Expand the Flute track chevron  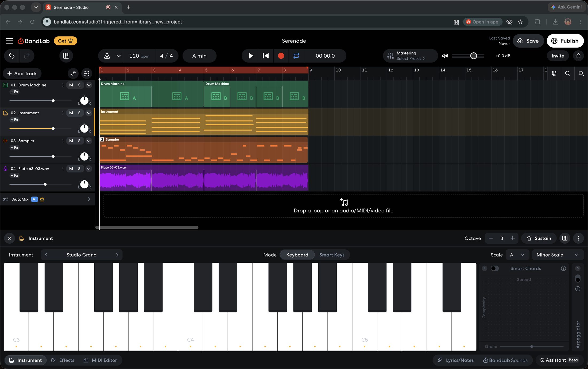(89, 169)
